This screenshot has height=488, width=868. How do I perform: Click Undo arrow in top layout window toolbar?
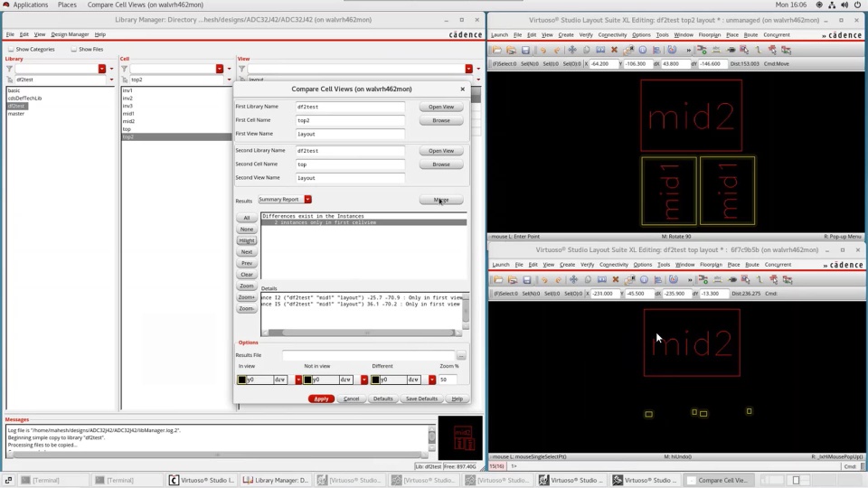(544, 280)
